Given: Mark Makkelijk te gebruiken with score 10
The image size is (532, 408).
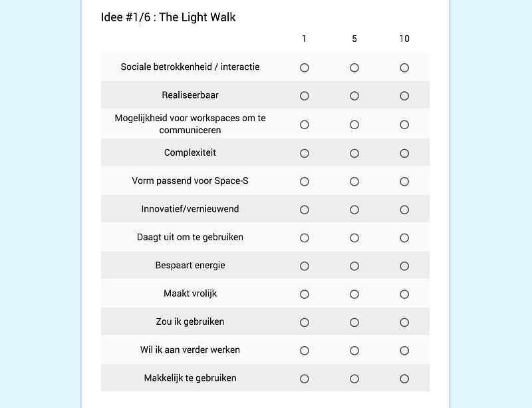Looking at the screenshot, I should [404, 379].
